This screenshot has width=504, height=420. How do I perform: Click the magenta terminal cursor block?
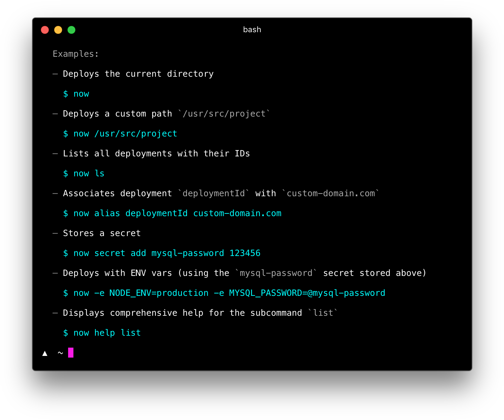pos(71,353)
